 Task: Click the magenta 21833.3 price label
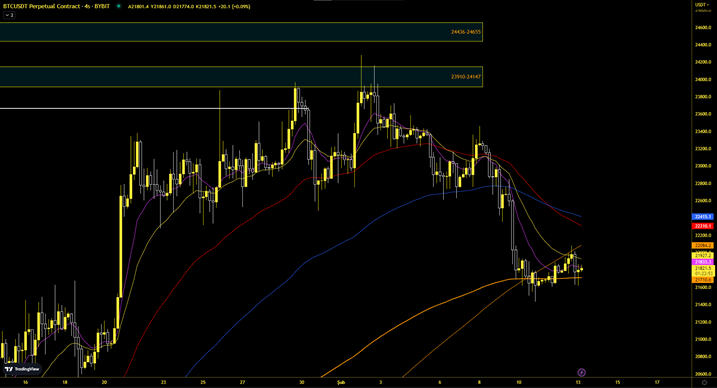click(703, 262)
